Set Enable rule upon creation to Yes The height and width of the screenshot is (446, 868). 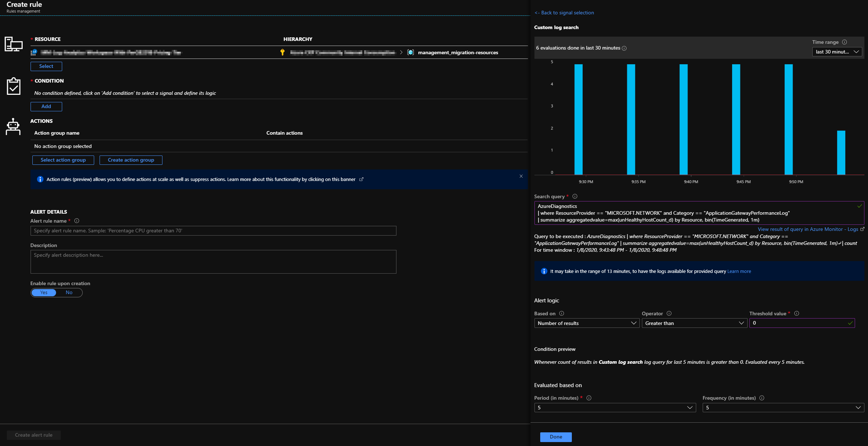point(44,293)
